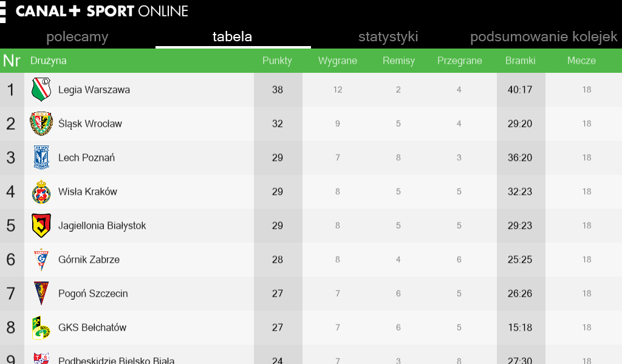Click Górnik Zabrze's 28 points value
Viewport: 622px width, 364px height.
(x=278, y=260)
